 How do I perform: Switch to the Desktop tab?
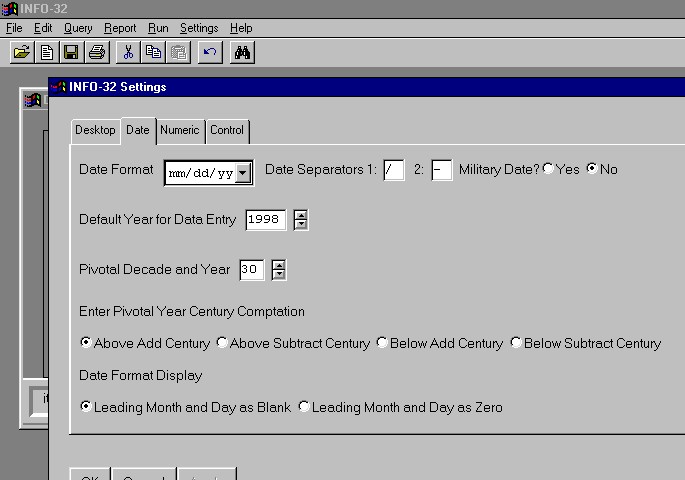point(95,131)
